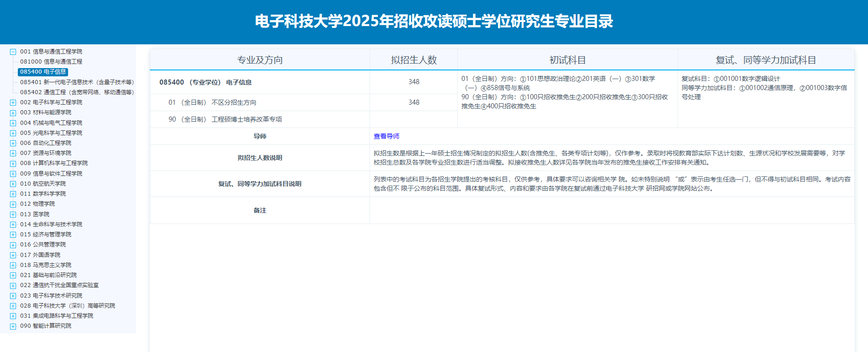The height and width of the screenshot is (352, 868).
Task: Expand the 005 光电科学与工程学院 node
Action: click(x=13, y=133)
